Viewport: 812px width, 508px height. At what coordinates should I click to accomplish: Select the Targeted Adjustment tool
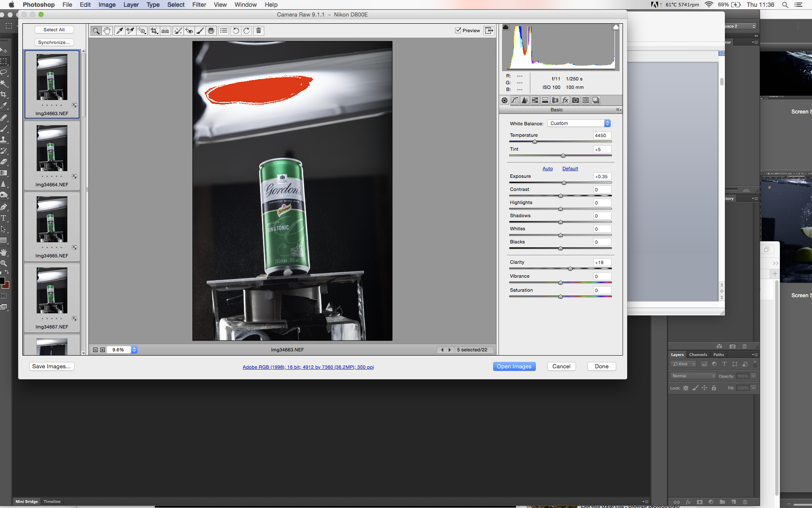click(x=142, y=31)
